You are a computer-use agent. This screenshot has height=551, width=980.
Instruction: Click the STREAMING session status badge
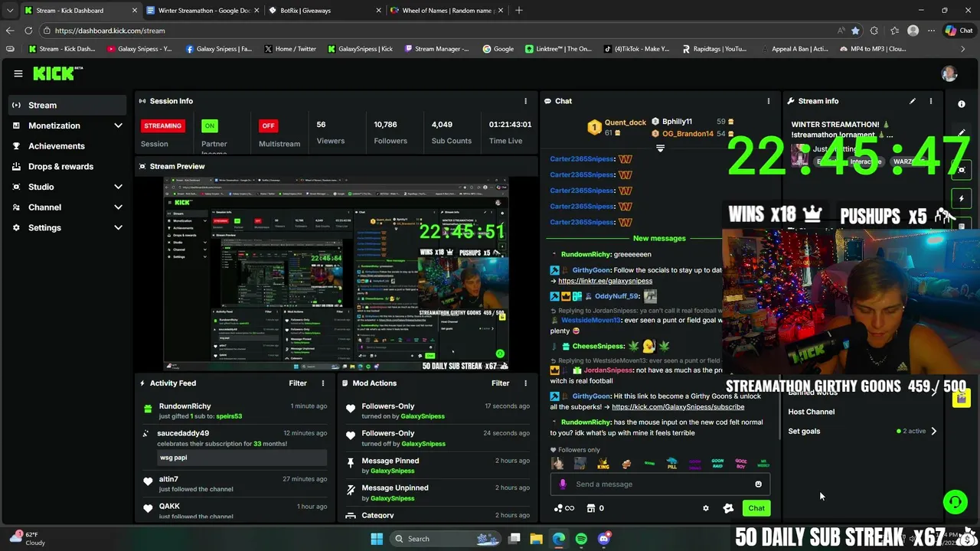[x=162, y=126]
